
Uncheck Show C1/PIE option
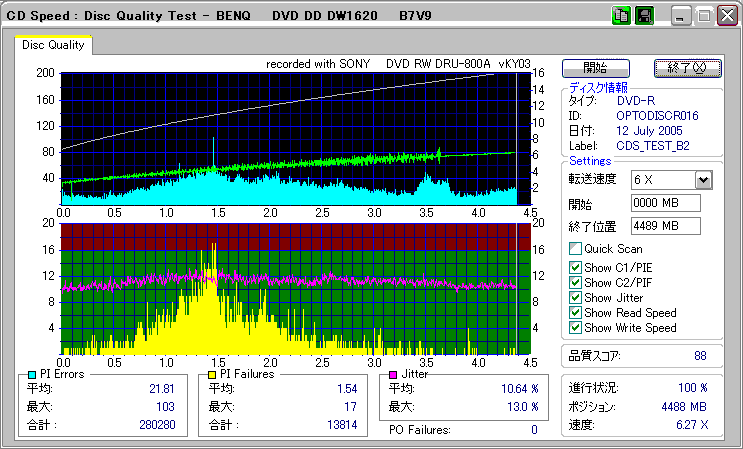click(x=575, y=267)
